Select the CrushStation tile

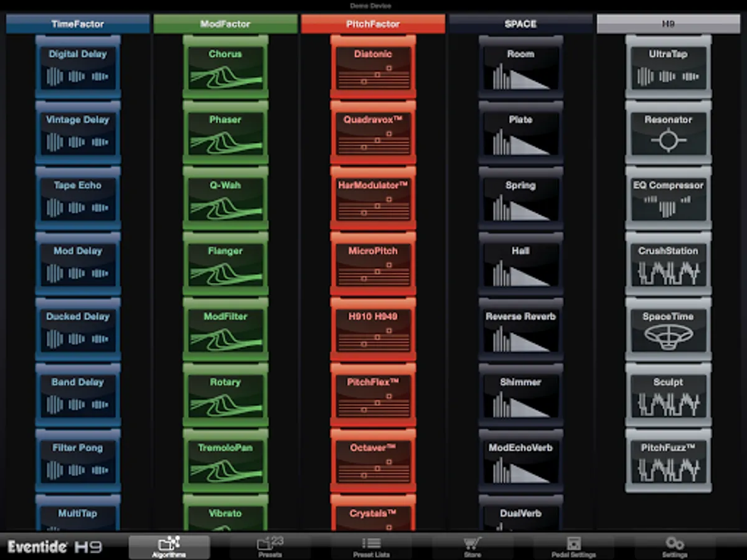(x=668, y=264)
